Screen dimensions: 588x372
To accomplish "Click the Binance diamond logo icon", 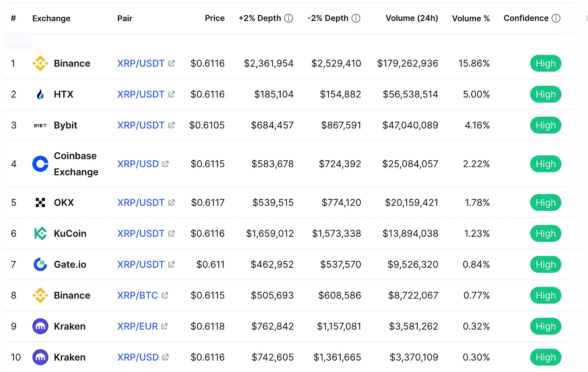I will click(40, 63).
